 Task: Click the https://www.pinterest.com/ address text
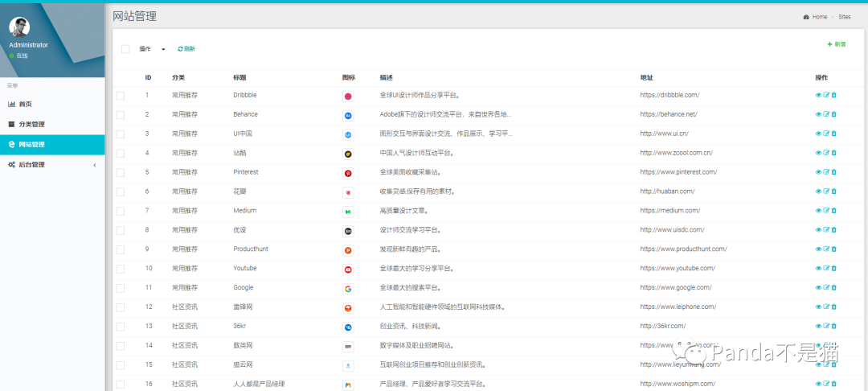click(678, 171)
